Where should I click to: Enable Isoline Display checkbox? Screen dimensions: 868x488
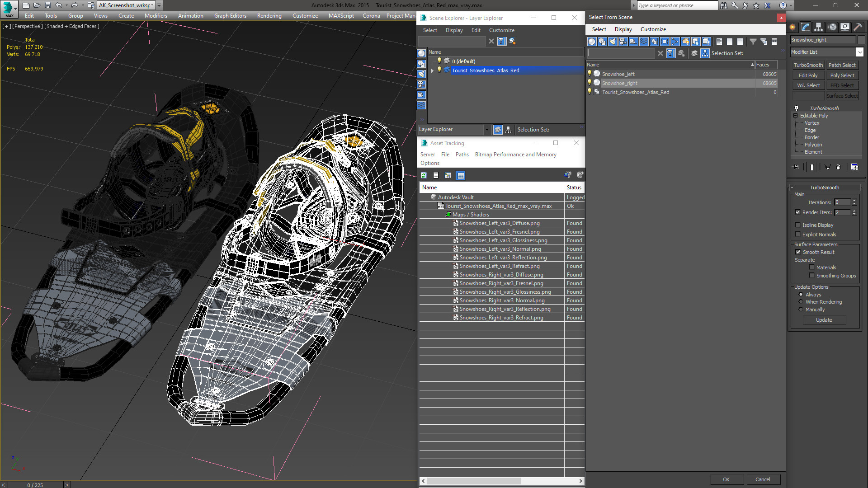[x=797, y=225]
